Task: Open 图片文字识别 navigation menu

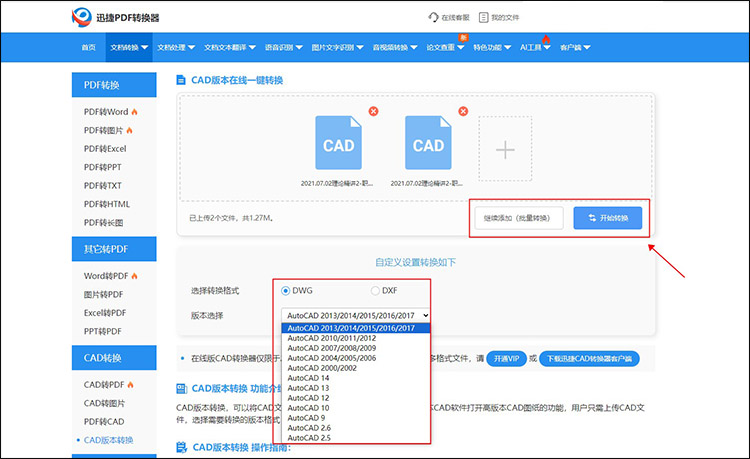Action: point(337,47)
